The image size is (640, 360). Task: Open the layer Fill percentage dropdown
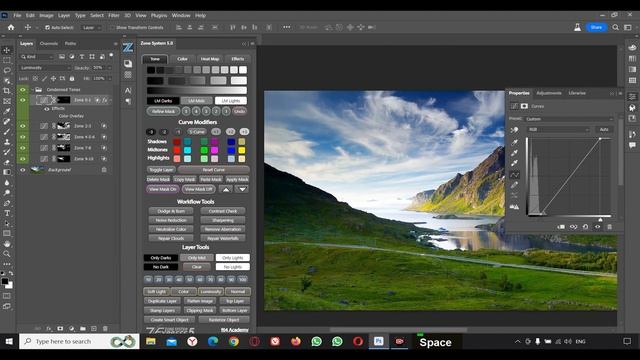[109, 78]
